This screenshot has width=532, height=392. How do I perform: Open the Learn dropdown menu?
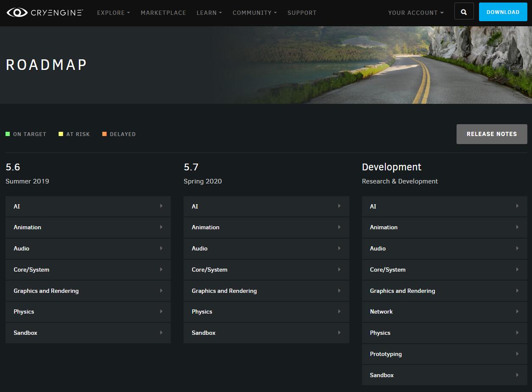(209, 13)
